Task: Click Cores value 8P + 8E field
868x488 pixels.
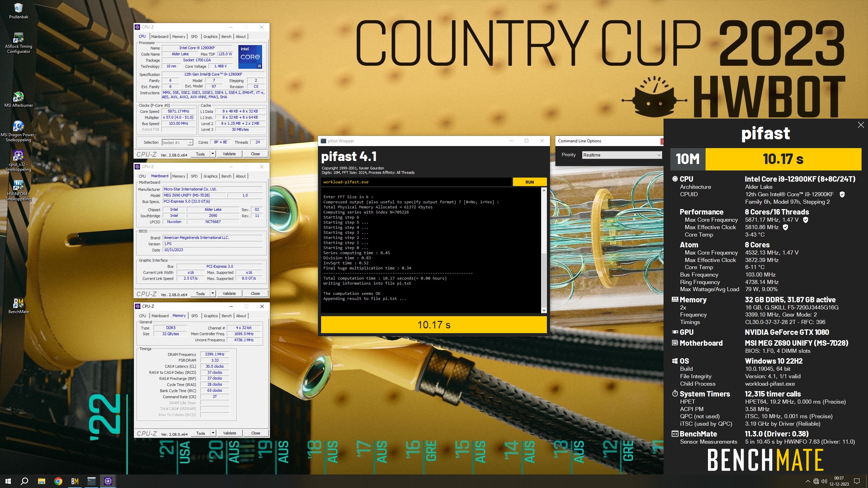Action: (221, 142)
